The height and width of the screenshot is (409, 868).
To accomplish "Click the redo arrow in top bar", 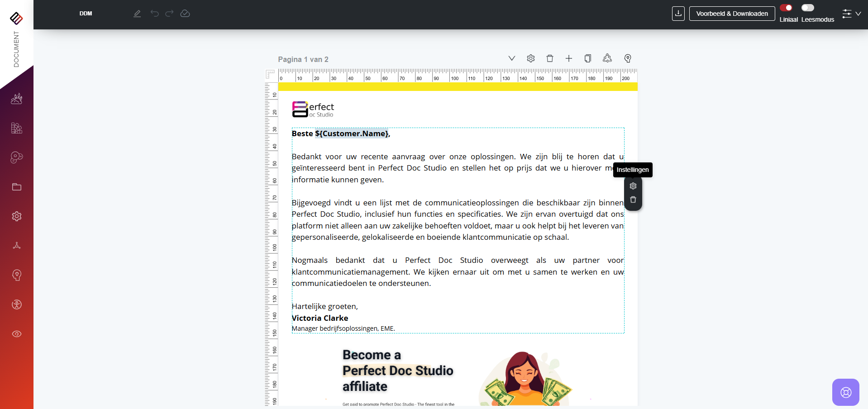I will (x=169, y=14).
